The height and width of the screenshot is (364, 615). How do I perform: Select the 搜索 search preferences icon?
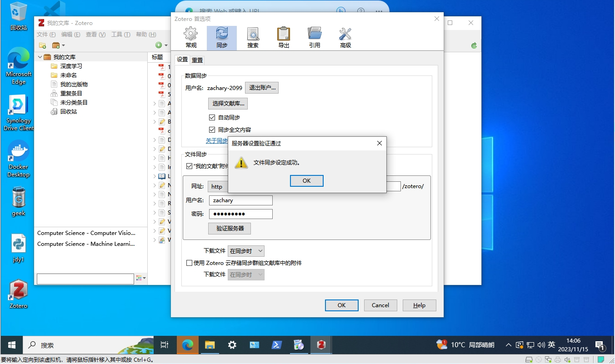[x=253, y=38]
